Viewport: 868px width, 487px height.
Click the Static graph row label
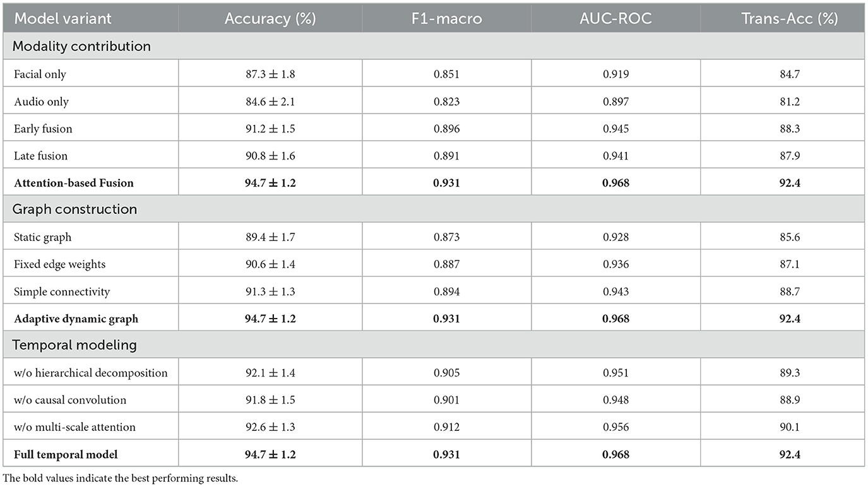click(42, 237)
